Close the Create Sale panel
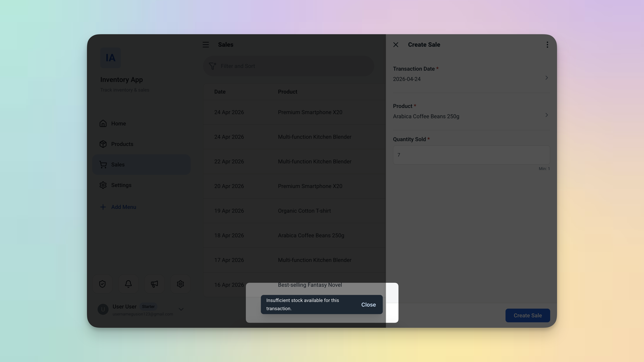644x362 pixels. tap(396, 45)
